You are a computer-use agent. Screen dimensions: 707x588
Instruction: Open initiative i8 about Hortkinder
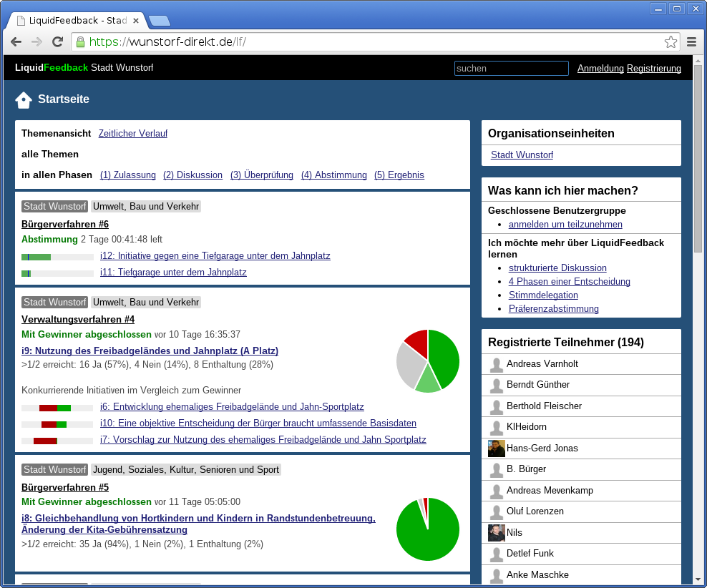point(198,518)
